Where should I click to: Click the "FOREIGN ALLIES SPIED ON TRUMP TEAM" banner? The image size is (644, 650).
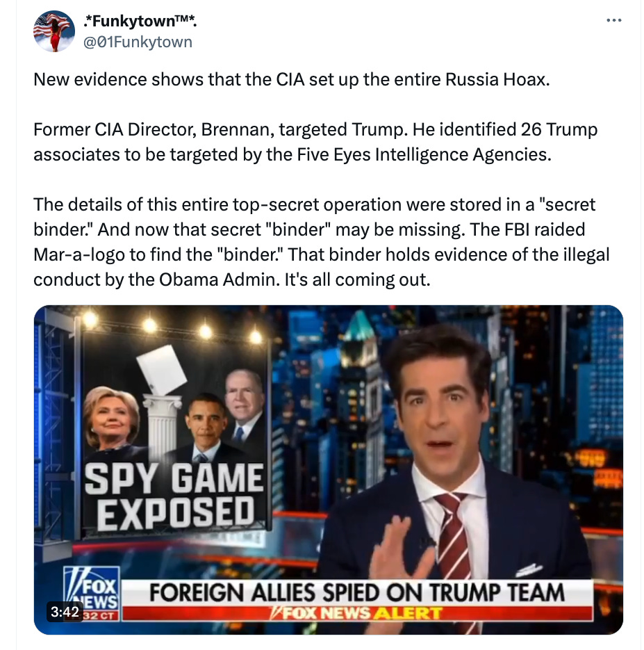(x=357, y=592)
